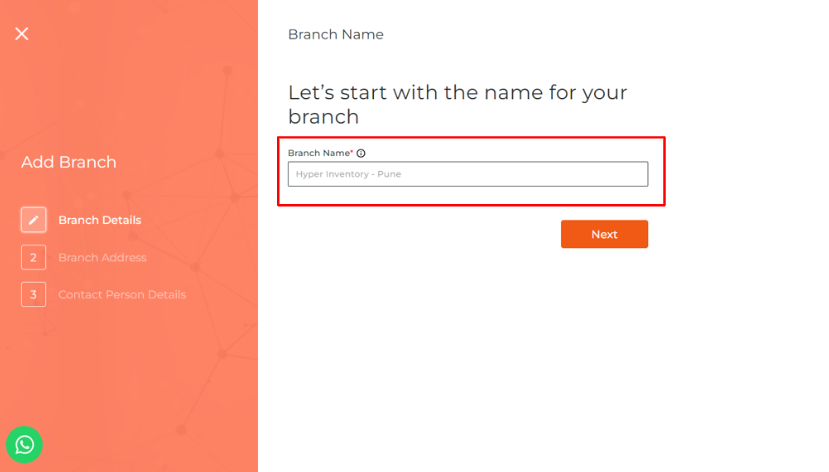Go to the Branch Details step label

click(99, 220)
